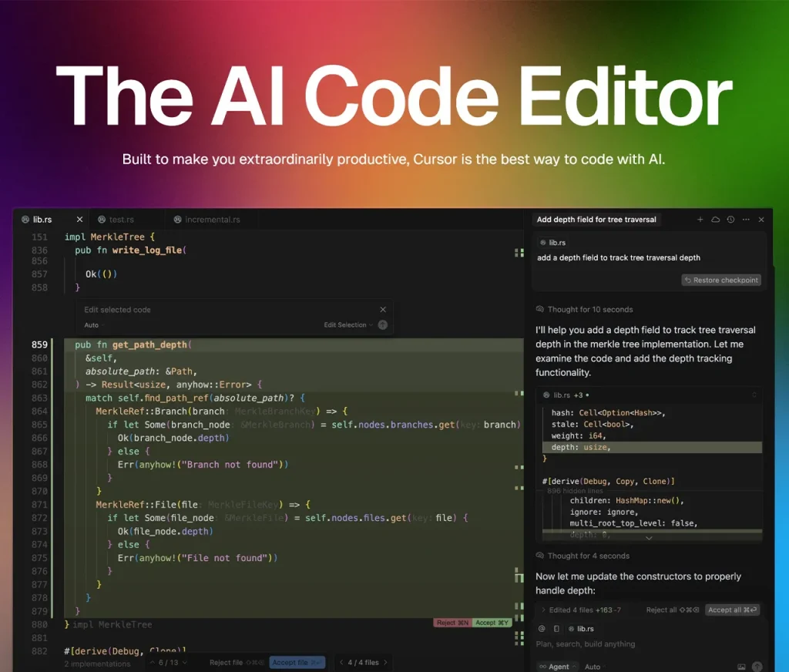This screenshot has width=789, height=672.
Task: Click "impl MerkleTree {" on line 151
Action: [x=109, y=237]
